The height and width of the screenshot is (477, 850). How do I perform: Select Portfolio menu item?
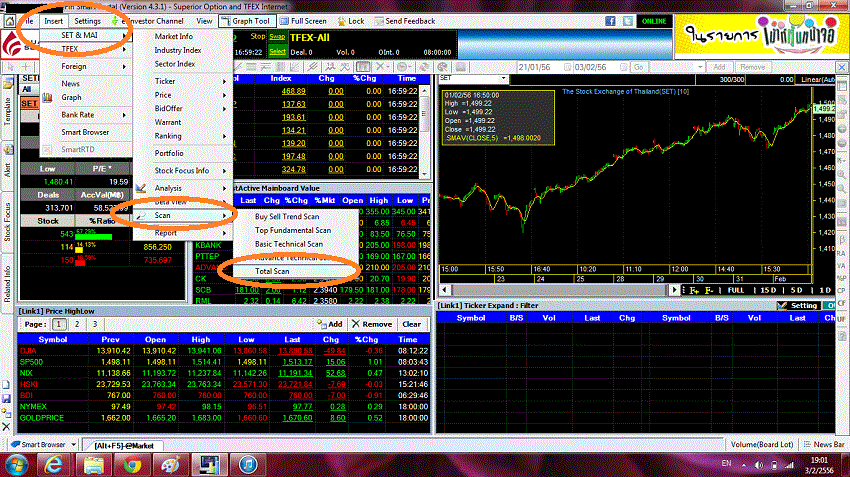183,153
